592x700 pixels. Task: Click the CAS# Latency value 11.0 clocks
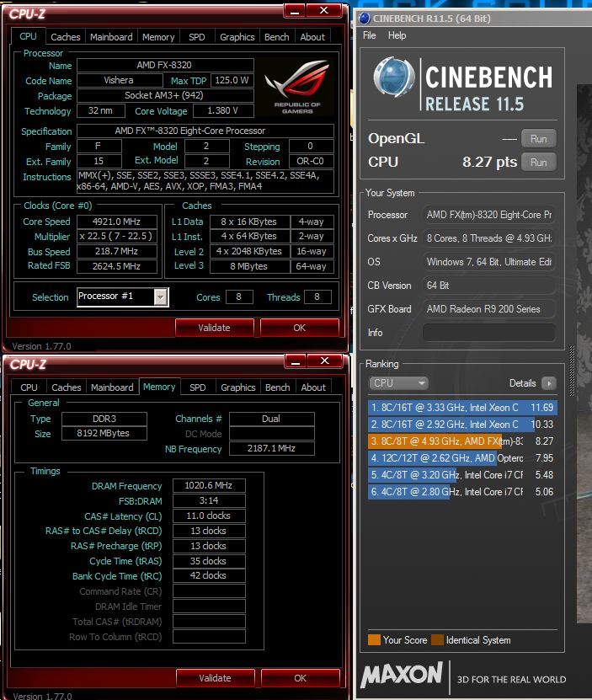click(x=209, y=516)
